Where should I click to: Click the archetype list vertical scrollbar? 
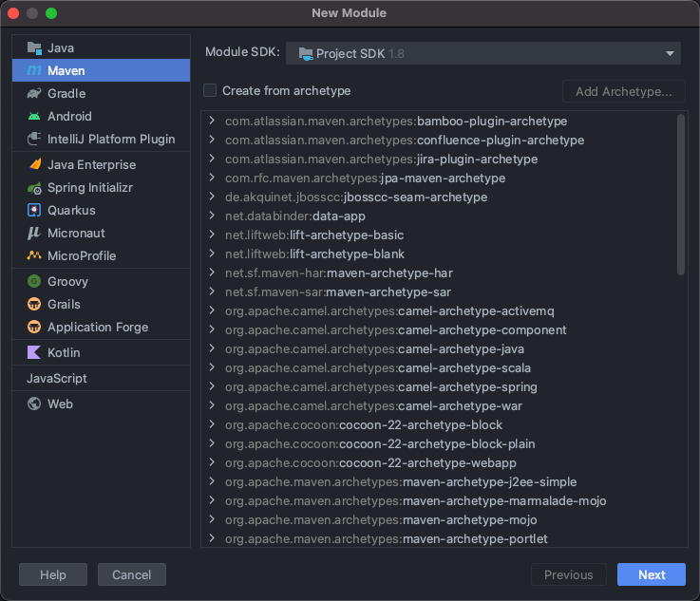[681, 195]
